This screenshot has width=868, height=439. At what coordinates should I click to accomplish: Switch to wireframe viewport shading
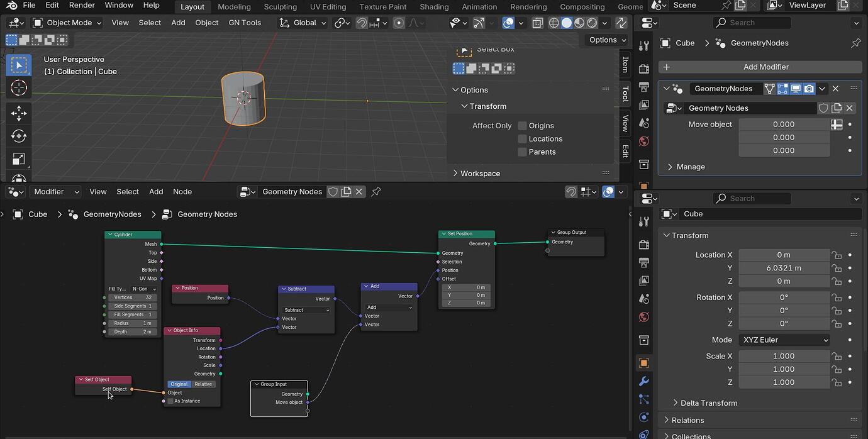click(x=554, y=23)
